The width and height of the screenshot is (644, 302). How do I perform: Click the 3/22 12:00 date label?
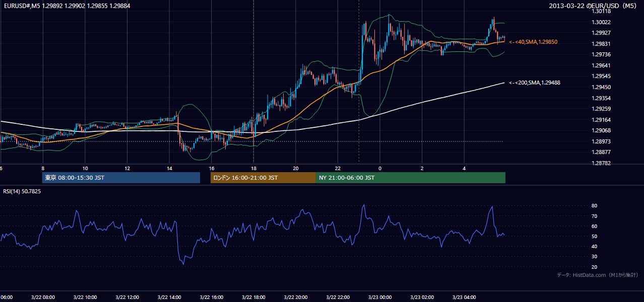point(127,297)
